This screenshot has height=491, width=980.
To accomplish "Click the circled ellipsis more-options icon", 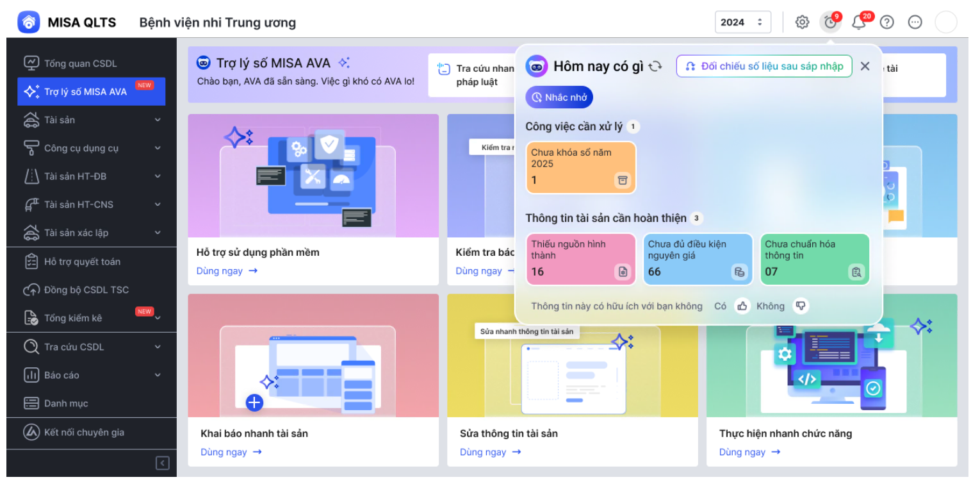I will (x=915, y=22).
